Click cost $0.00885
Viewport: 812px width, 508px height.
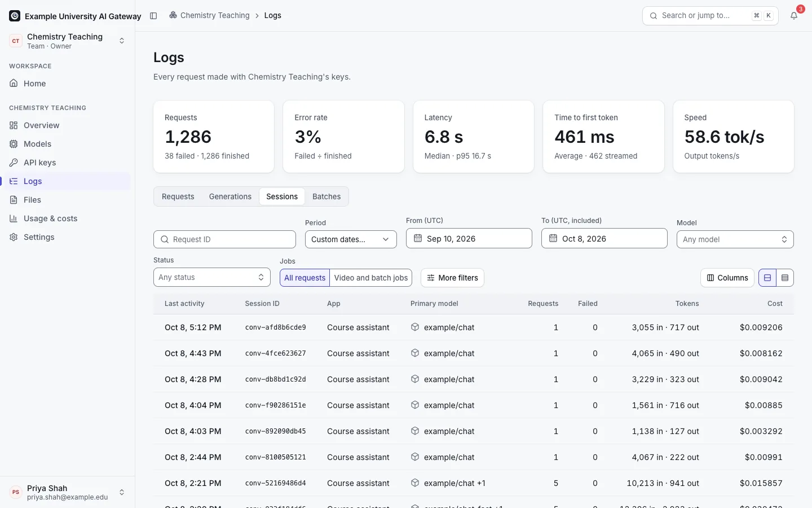764,405
